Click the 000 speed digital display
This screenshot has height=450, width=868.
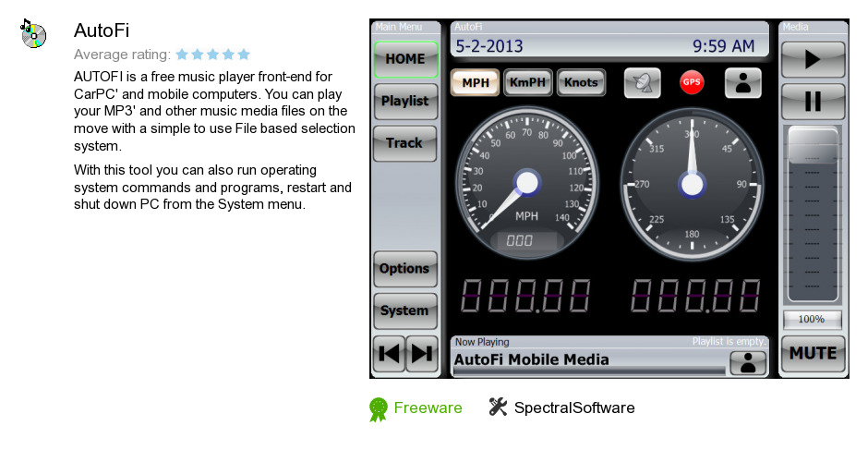tap(520, 240)
